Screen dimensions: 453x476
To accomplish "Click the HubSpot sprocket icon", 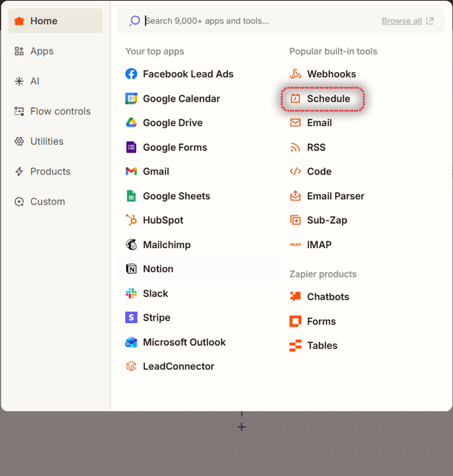I will point(131,220).
